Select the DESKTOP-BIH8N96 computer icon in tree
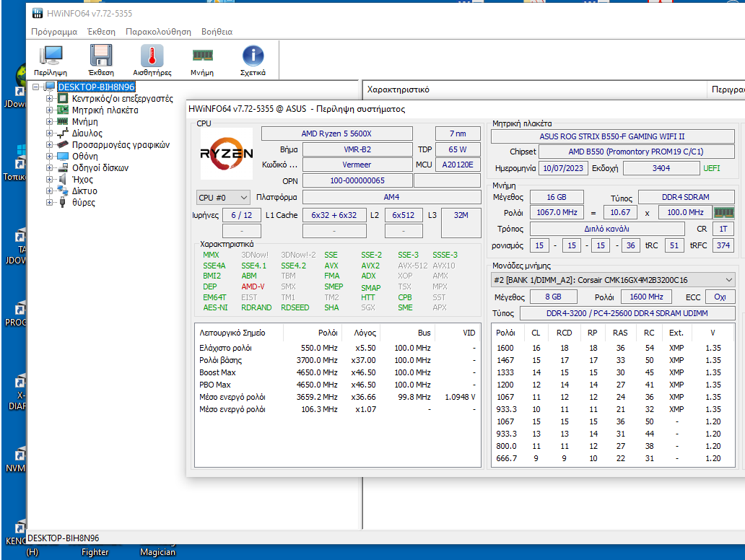This screenshot has height=560, width=745. 50,87
